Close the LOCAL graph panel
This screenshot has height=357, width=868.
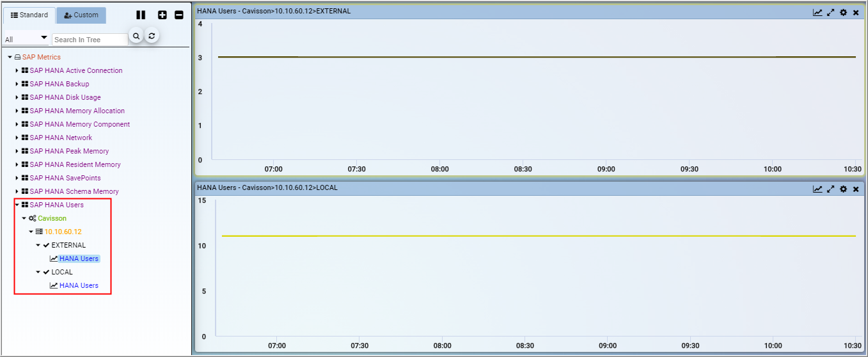[856, 189]
